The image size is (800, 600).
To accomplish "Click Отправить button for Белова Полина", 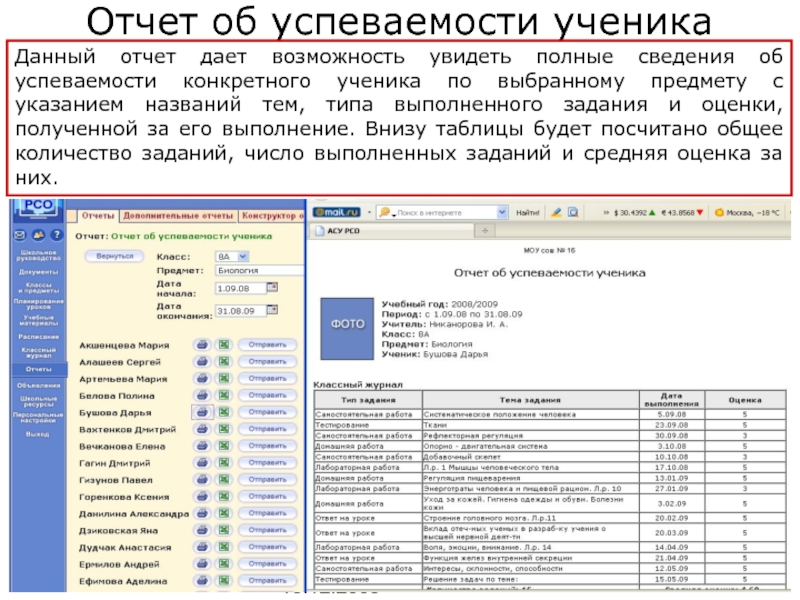I will (x=267, y=395).
